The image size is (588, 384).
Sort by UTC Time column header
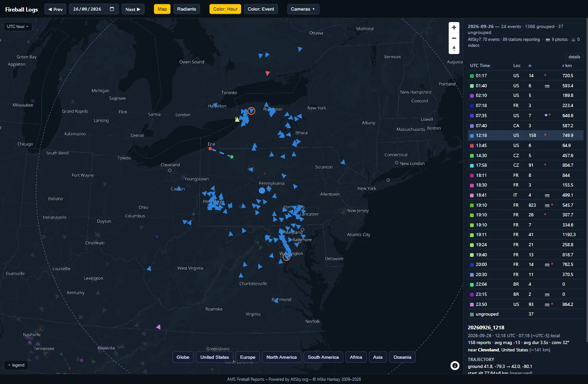coord(480,66)
